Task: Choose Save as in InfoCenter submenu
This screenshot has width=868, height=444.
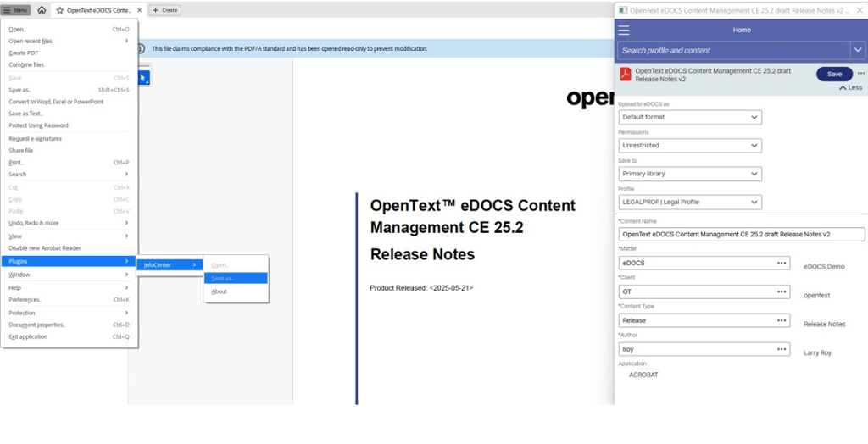Action: (x=236, y=279)
